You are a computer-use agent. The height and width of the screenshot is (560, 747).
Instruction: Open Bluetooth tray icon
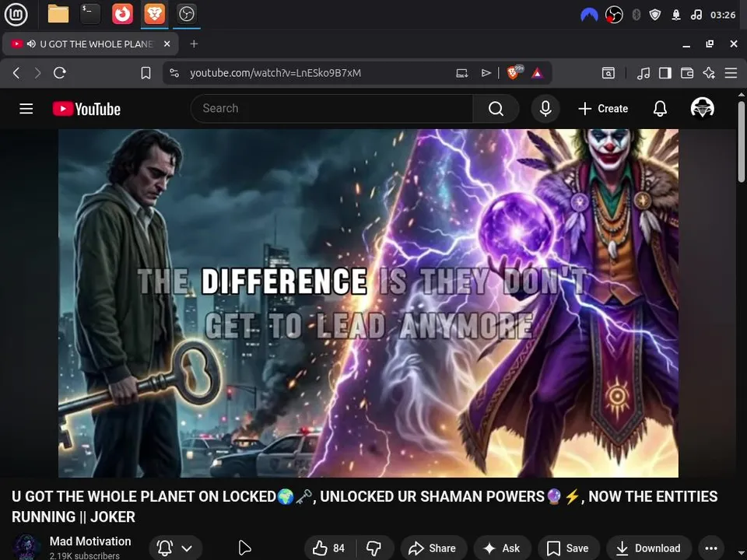click(636, 16)
